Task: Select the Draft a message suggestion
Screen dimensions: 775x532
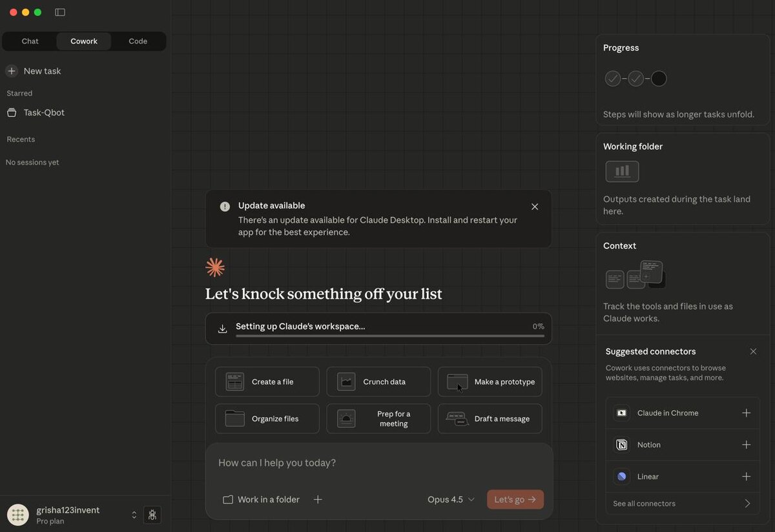Action: point(490,418)
